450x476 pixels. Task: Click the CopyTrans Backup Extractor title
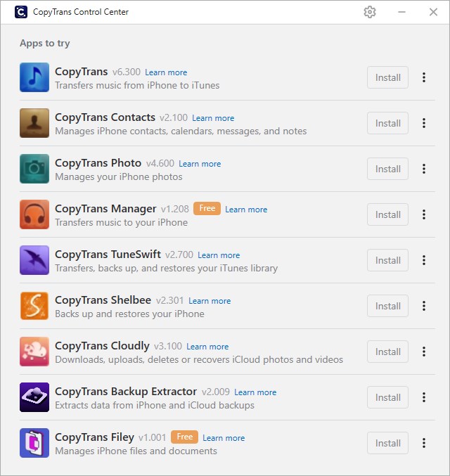pyautogui.click(x=126, y=392)
